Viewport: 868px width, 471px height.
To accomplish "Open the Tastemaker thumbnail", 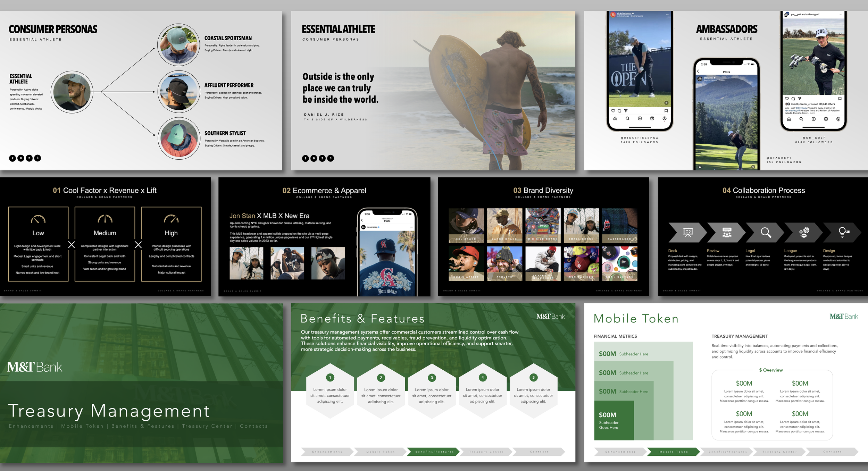I will pyautogui.click(x=620, y=226).
